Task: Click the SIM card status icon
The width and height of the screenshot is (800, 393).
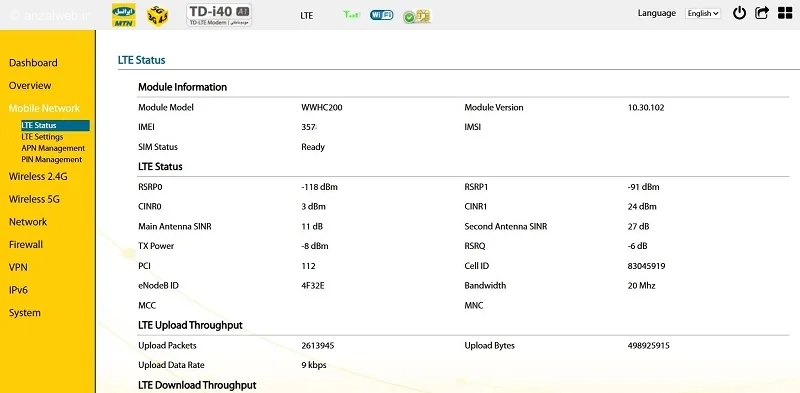Action: tap(417, 16)
